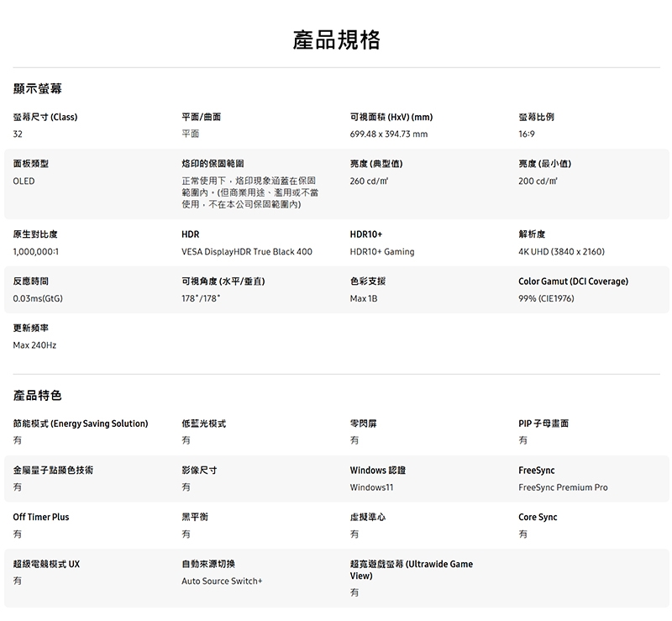Click the HDR10+ Gaming value

(382, 252)
